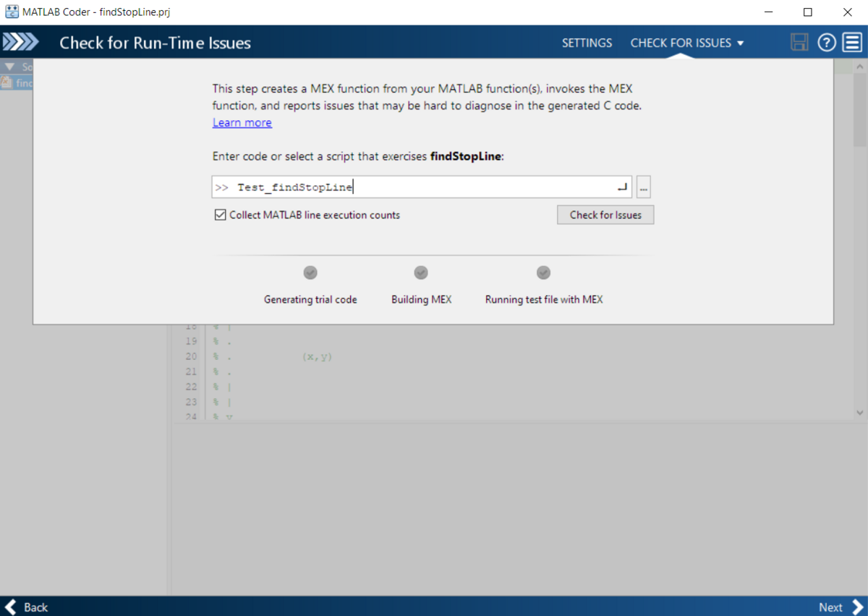Open the hamburger menu icon
The height and width of the screenshot is (616, 868).
pos(851,43)
